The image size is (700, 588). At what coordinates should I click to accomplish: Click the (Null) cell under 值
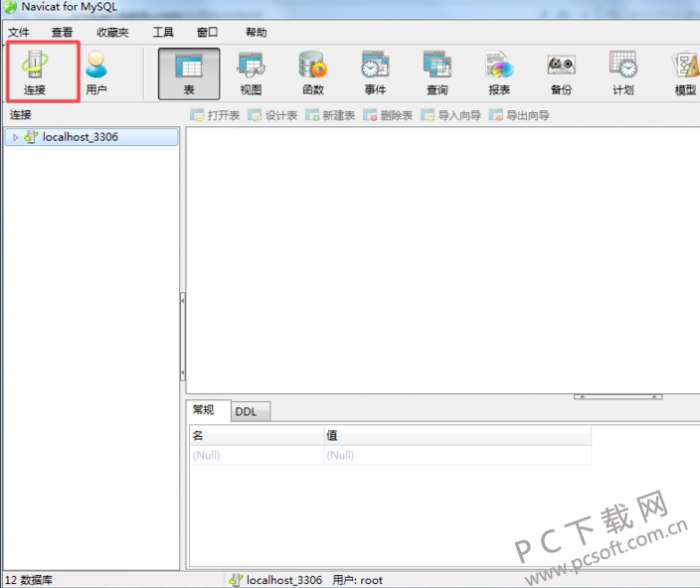(458, 455)
